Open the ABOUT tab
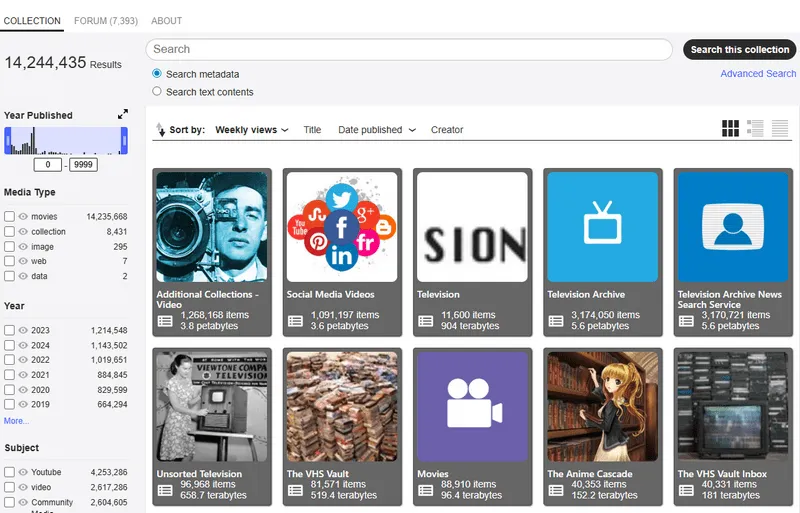 click(x=166, y=21)
